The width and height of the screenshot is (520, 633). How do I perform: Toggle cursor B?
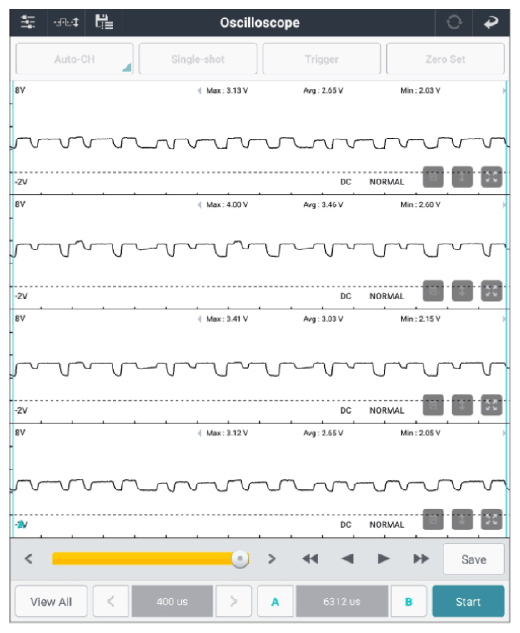pyautogui.click(x=409, y=602)
